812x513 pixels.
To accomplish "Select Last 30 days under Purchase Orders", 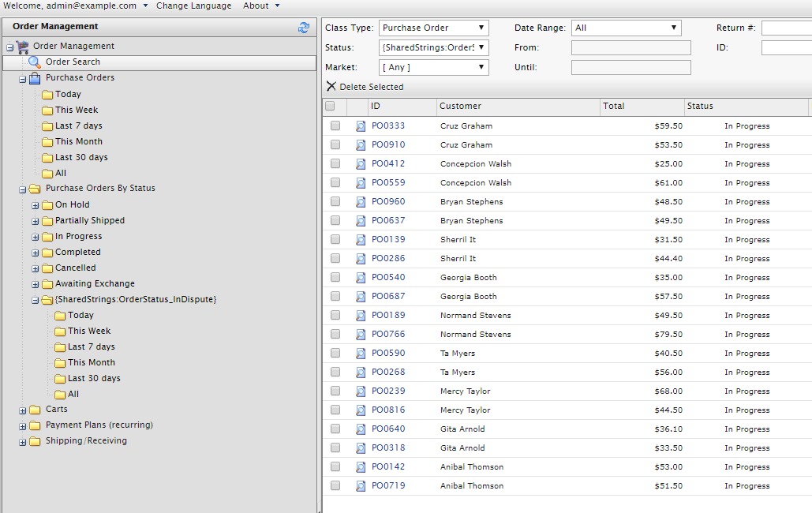I will (81, 158).
